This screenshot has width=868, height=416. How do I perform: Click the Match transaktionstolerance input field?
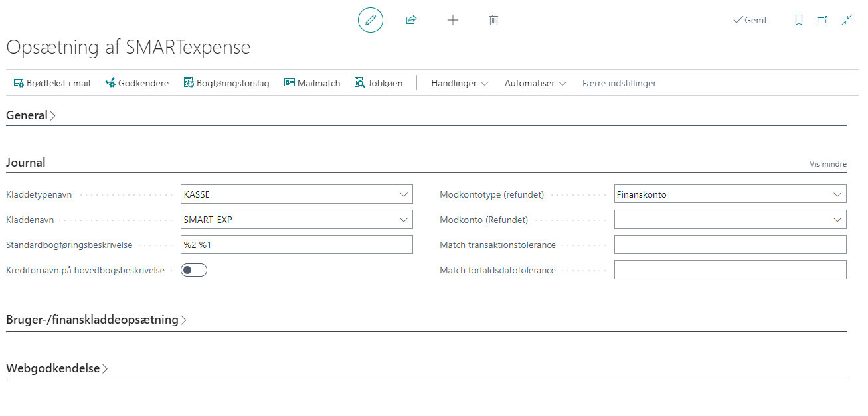tap(730, 245)
